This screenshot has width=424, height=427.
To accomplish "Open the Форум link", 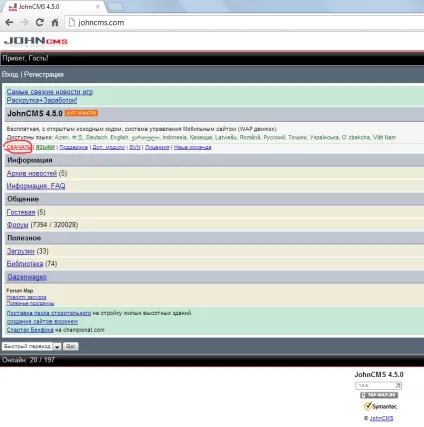I will click(17, 225).
